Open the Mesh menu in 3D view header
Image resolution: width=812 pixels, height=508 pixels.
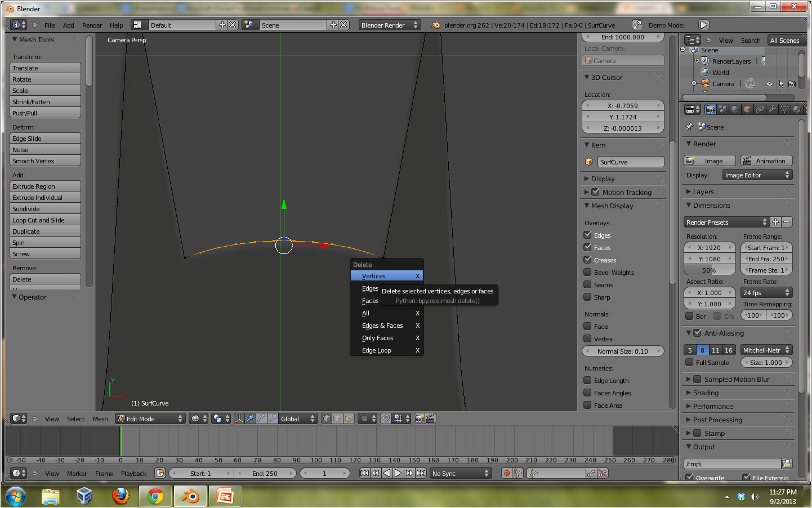click(x=100, y=419)
